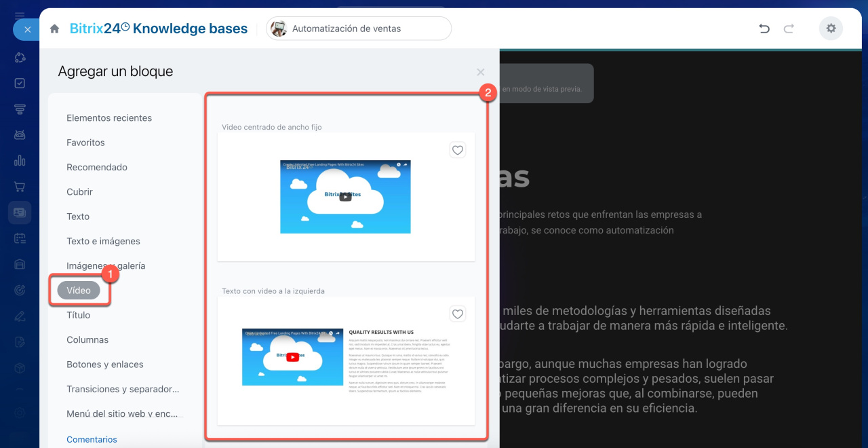Click the redo arrow icon
This screenshot has width=868, height=448.
click(789, 29)
